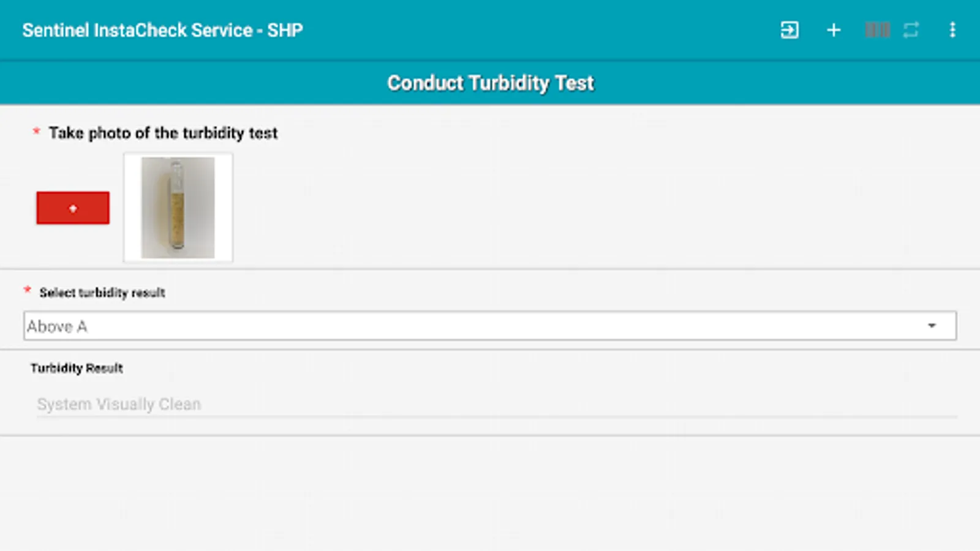Click the 'Conduct Turbidity Test' header bar
The height and width of the screenshot is (551, 980).
pos(490,83)
